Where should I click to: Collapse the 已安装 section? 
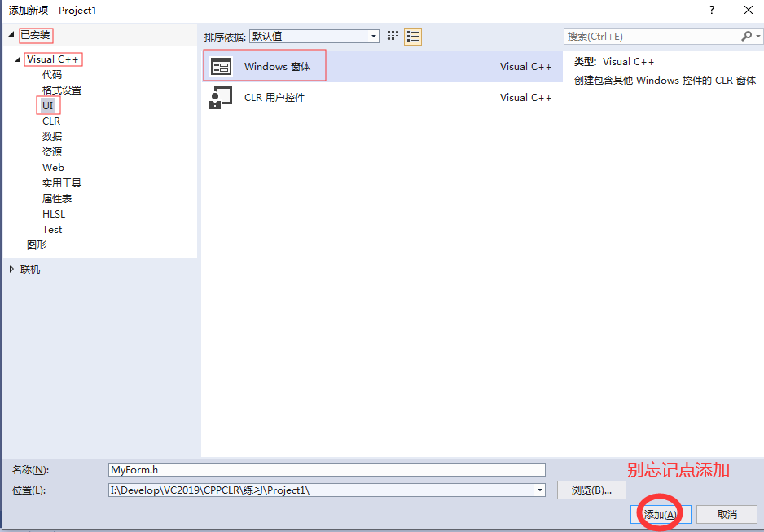(x=11, y=35)
